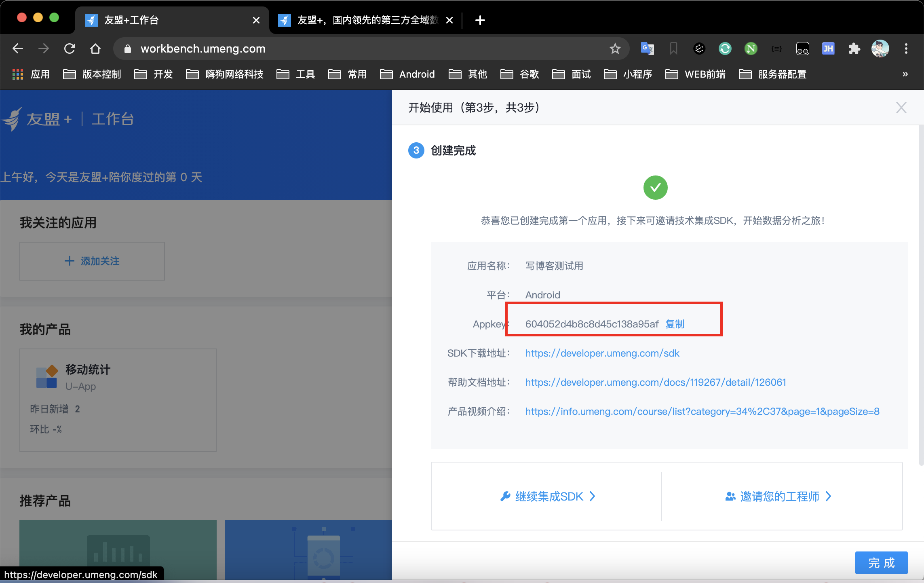The height and width of the screenshot is (583, 924).
Task: Open 服务器配置 bookmark folder
Action: pyautogui.click(x=773, y=74)
